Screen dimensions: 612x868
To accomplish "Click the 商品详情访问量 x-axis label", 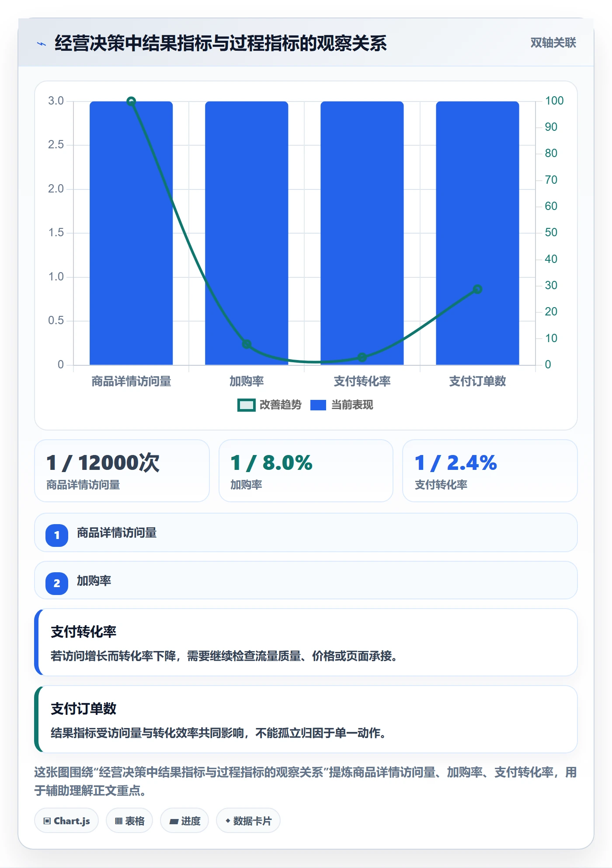I will [131, 381].
